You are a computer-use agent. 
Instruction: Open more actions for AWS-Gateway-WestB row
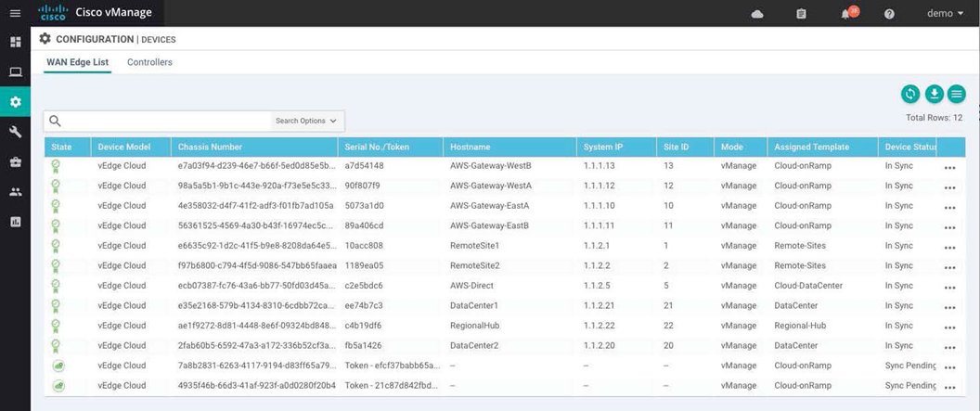[949, 167]
